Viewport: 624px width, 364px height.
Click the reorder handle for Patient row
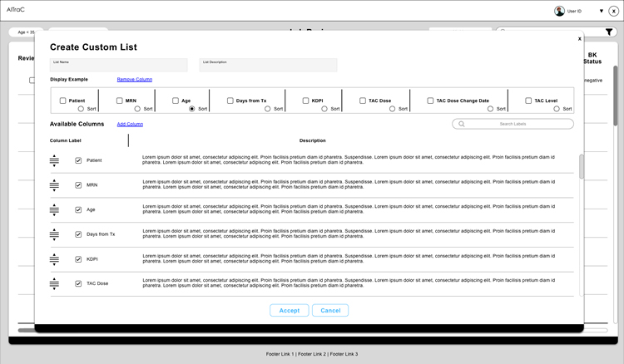point(54,160)
